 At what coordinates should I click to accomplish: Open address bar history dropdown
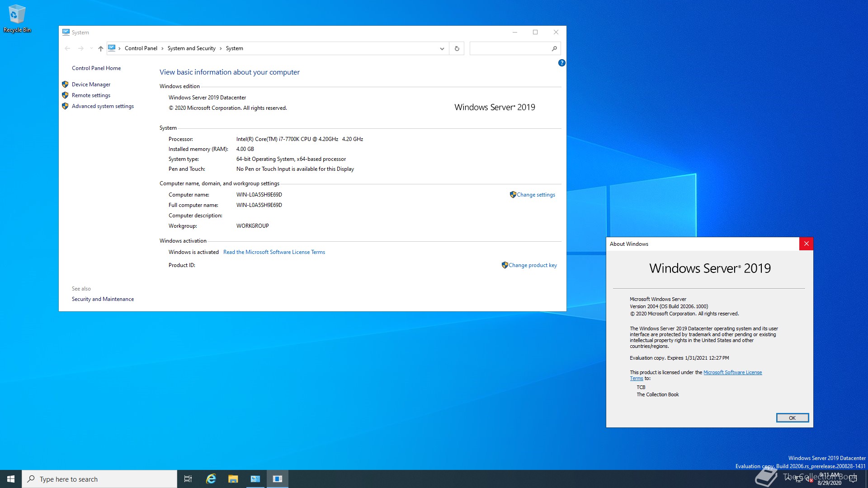click(x=442, y=48)
